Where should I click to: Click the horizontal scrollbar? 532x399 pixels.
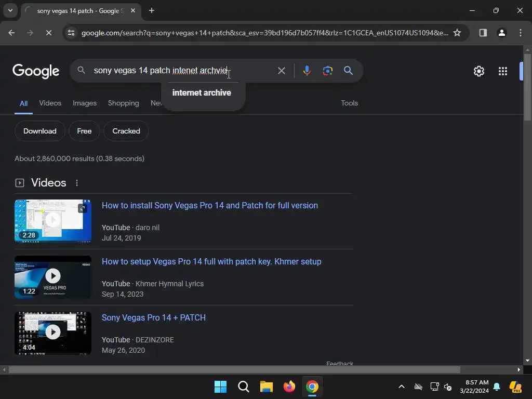[234, 369]
